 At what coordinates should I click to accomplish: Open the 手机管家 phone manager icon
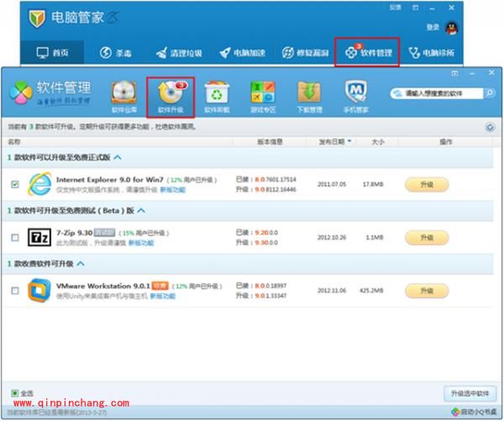356,97
